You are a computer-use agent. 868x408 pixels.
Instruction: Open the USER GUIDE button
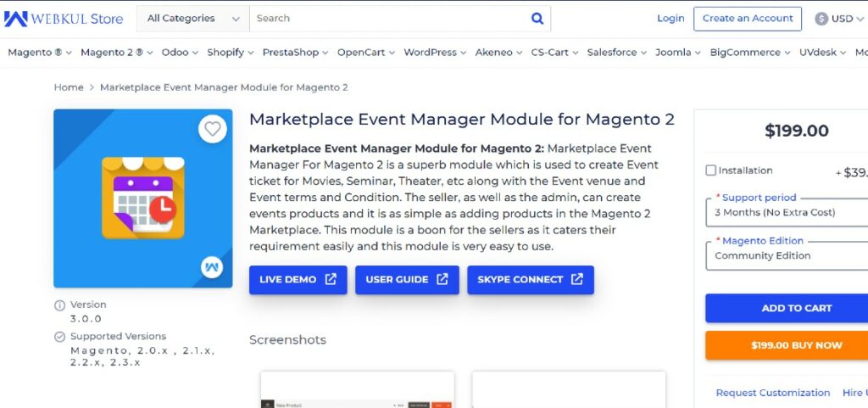click(x=407, y=280)
